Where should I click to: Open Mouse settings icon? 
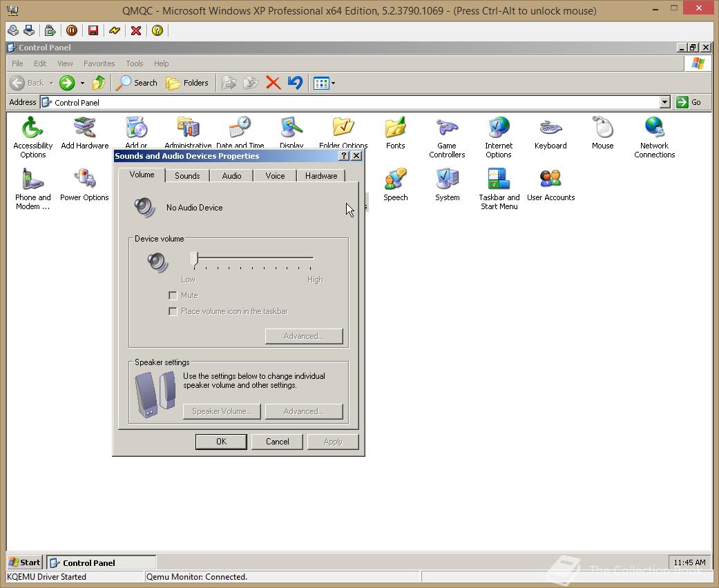pyautogui.click(x=602, y=133)
